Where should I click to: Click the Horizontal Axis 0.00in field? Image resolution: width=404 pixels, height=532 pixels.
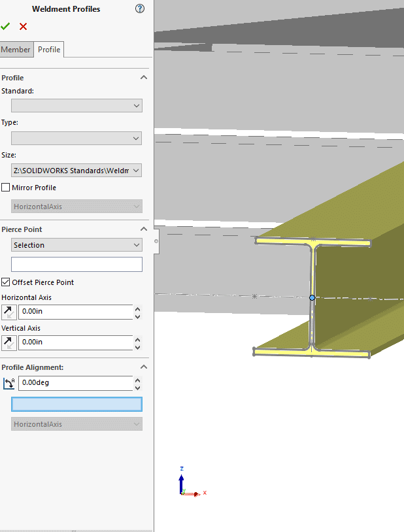click(75, 312)
